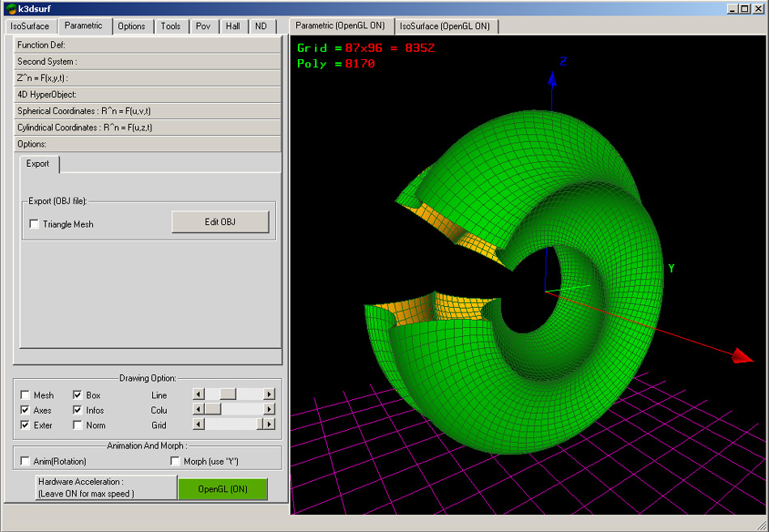
Task: Click the Drawing Option group title
Action: pos(147,378)
